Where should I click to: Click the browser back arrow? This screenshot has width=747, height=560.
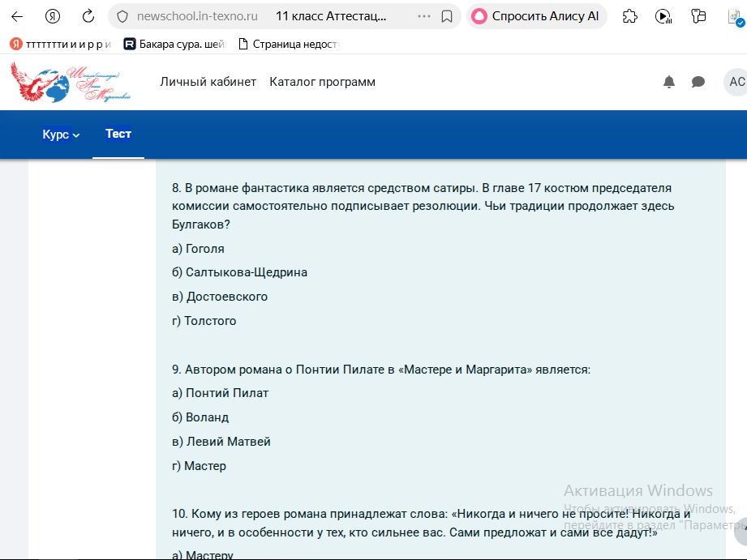pyautogui.click(x=17, y=17)
